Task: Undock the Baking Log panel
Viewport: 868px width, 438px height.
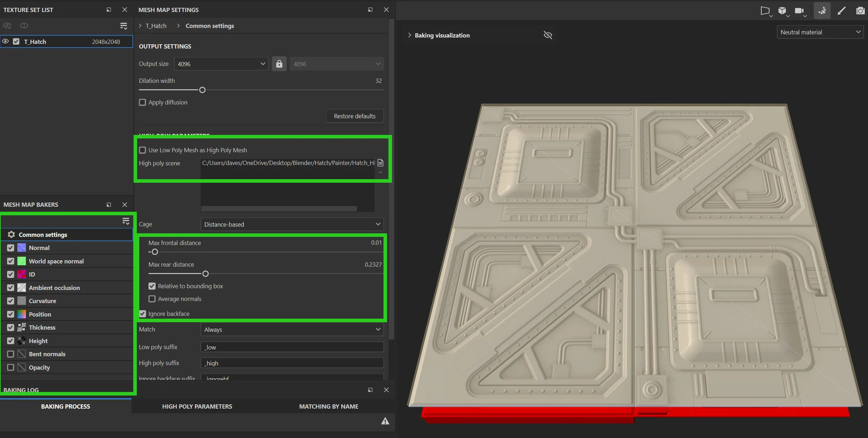Action: [x=370, y=390]
